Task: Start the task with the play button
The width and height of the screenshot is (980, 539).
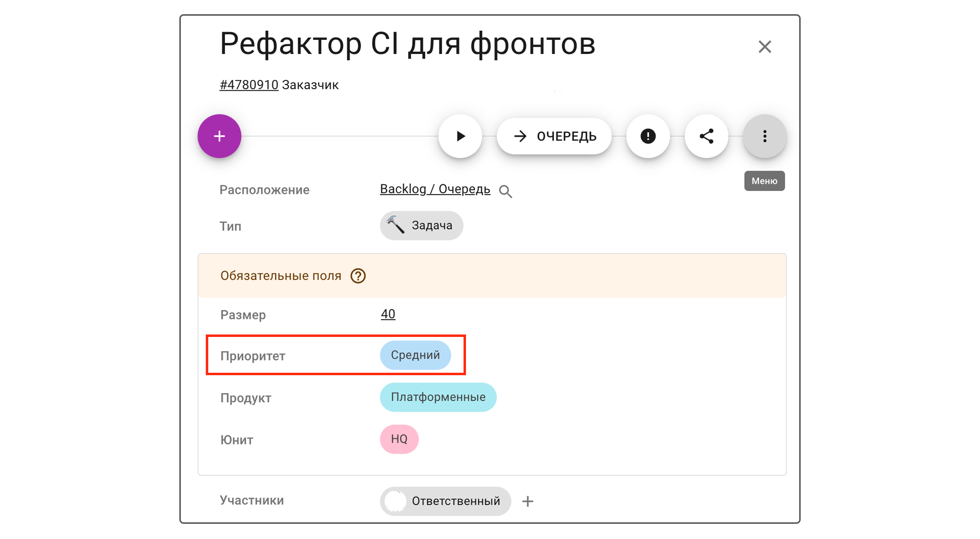Action: [460, 136]
